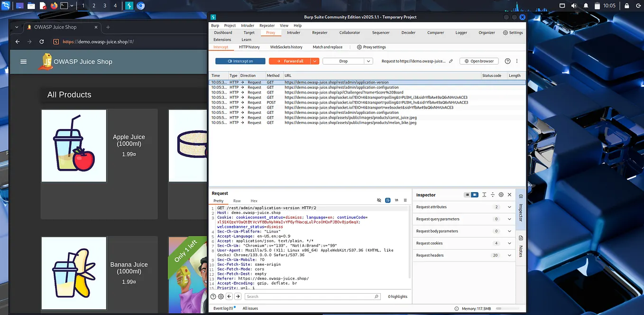
Task: Click the search magnifier in the Request search bar
Action: click(x=376, y=296)
